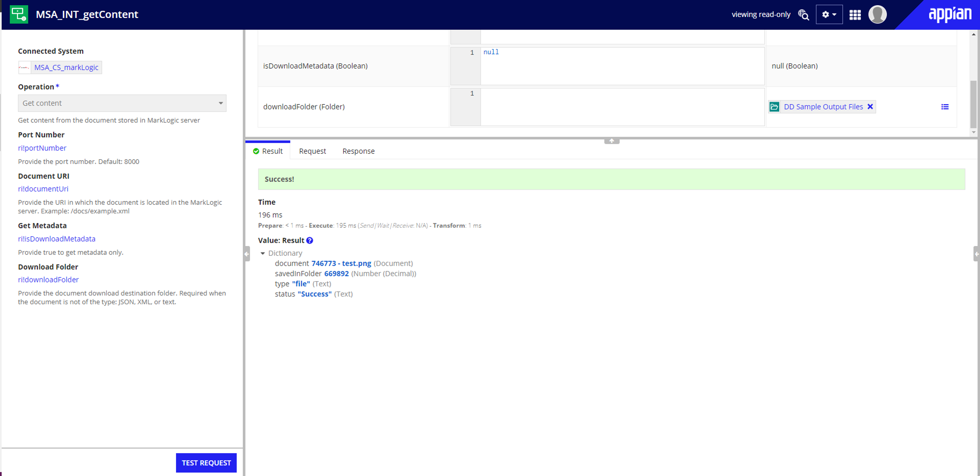Screen dimensions: 980x476
Task: Click the isDownloadMetadata (Boolean) label
Action: point(315,66)
